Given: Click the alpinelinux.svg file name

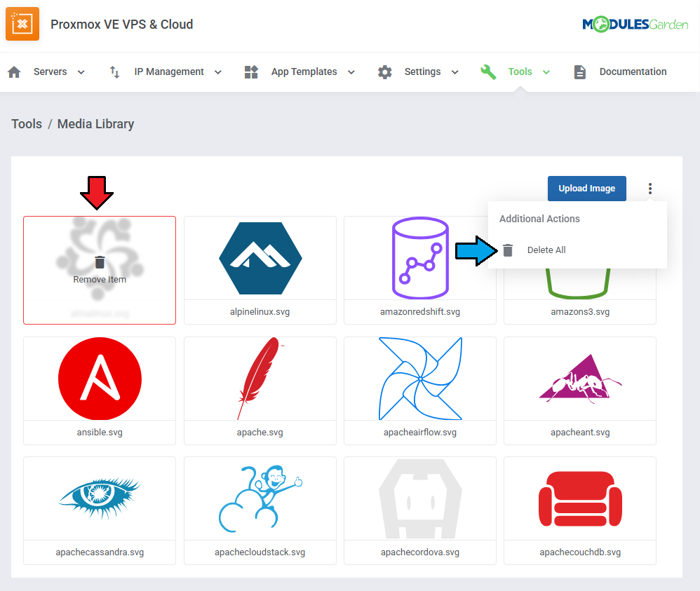Looking at the screenshot, I should coord(260,311).
